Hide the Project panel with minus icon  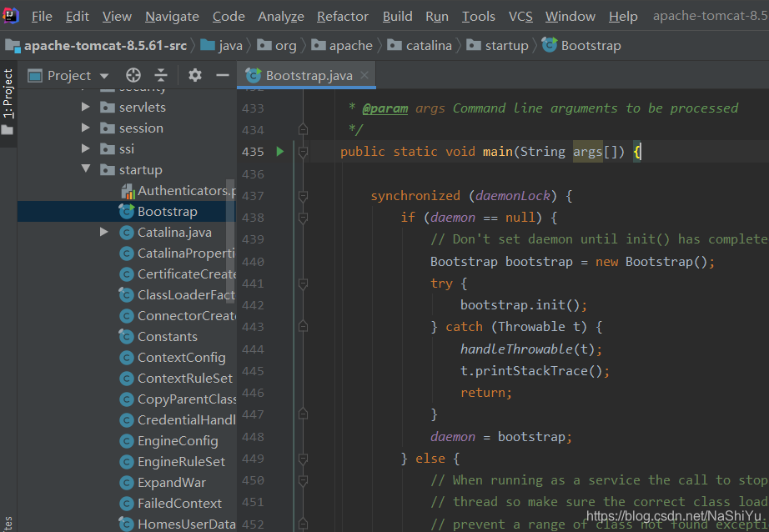pyautogui.click(x=223, y=76)
